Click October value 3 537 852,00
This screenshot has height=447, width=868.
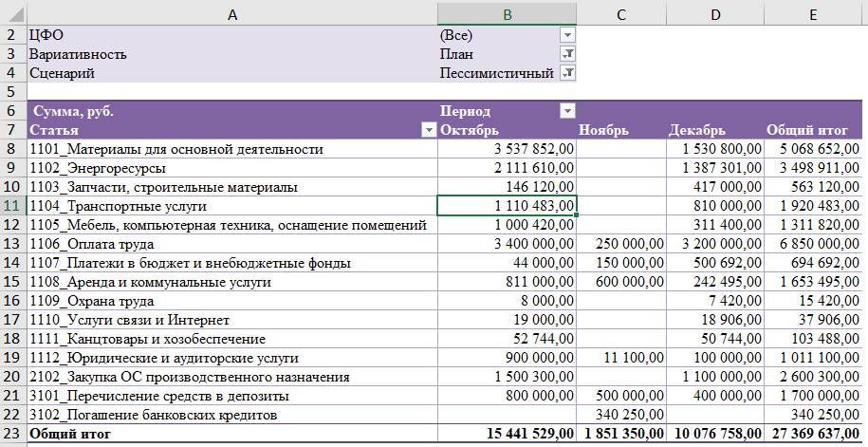click(x=508, y=149)
